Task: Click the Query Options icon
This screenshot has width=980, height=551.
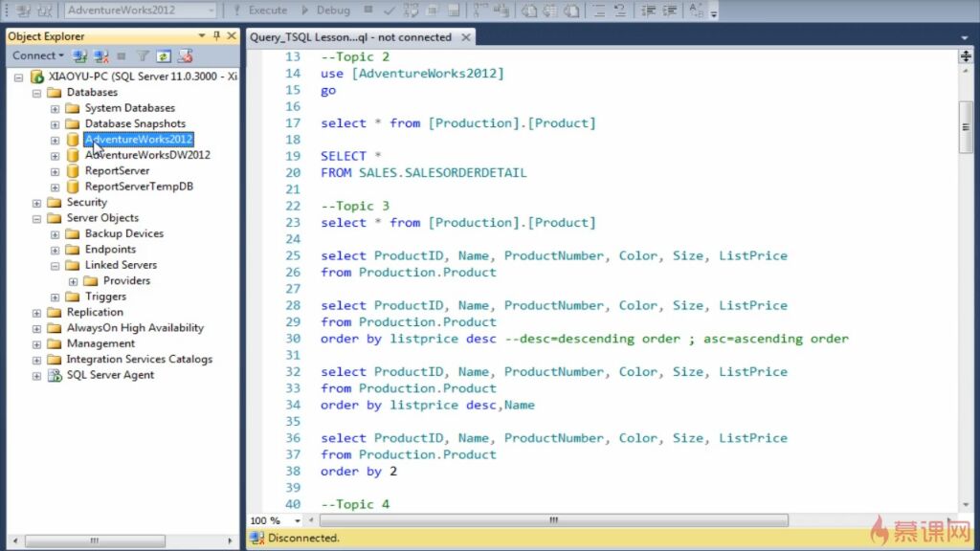Action: tap(432, 10)
